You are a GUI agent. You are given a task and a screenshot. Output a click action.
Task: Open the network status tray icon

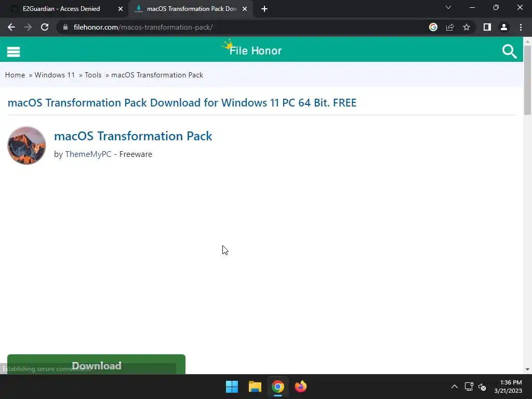(469, 387)
